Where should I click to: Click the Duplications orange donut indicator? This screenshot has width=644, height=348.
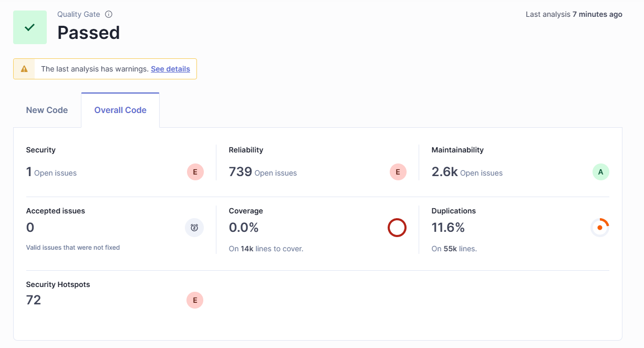tap(600, 228)
